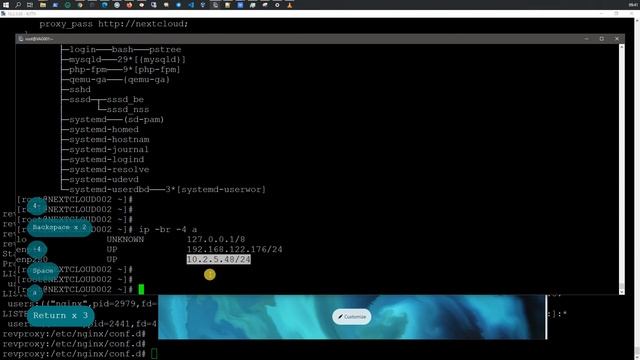The height and width of the screenshot is (360, 640).
Task: Click the 'sssd_nss' child process
Action: tap(128, 110)
